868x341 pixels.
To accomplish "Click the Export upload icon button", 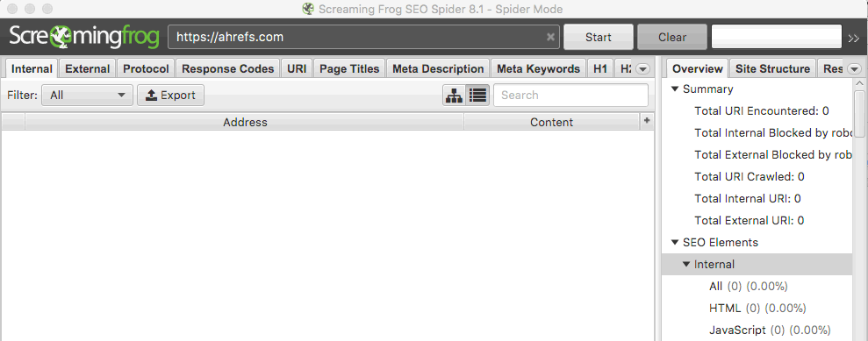I will pyautogui.click(x=170, y=95).
